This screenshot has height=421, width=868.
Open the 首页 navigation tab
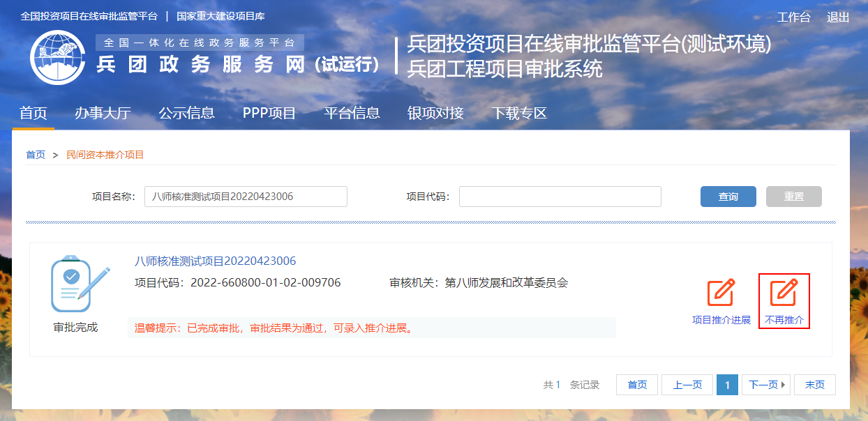(33, 113)
